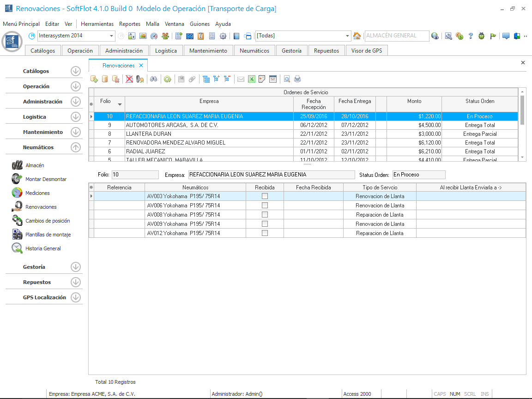This screenshot has height=399, width=532.
Task: Click the home icon beside the Todas dropdown
Action: (x=357, y=36)
